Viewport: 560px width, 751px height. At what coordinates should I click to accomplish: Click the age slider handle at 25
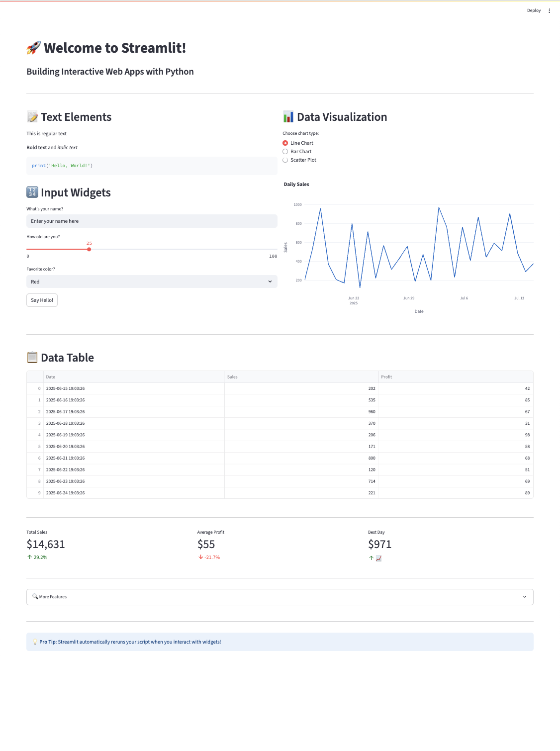pyautogui.click(x=89, y=249)
